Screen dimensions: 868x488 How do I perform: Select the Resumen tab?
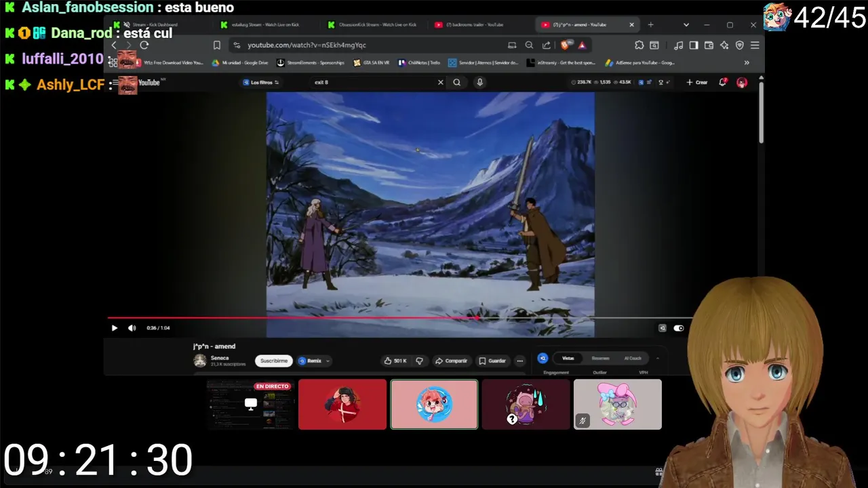[x=600, y=358]
